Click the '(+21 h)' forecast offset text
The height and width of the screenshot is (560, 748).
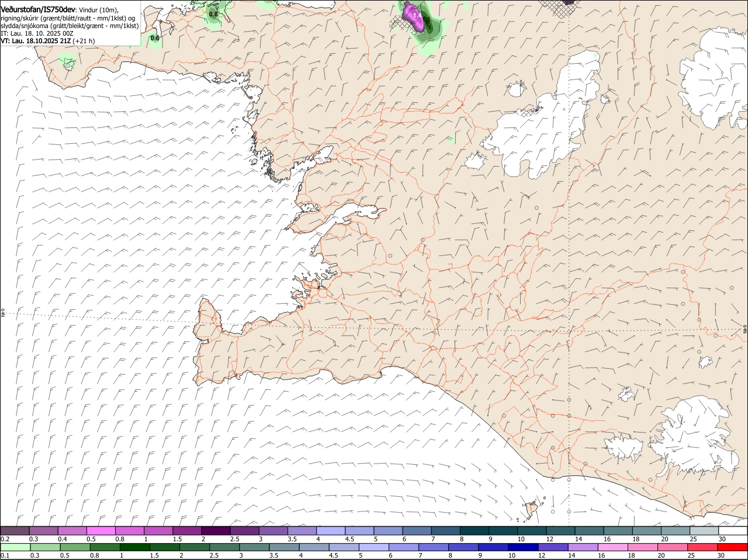coord(84,41)
